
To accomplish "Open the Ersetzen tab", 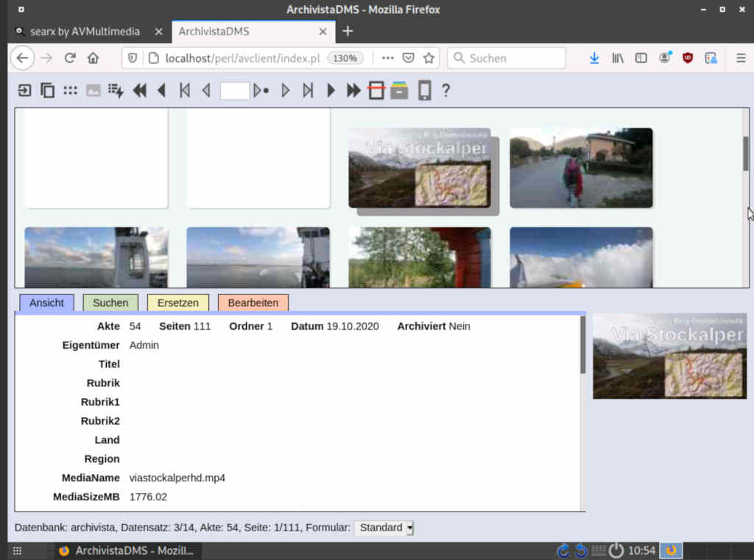I will (178, 303).
